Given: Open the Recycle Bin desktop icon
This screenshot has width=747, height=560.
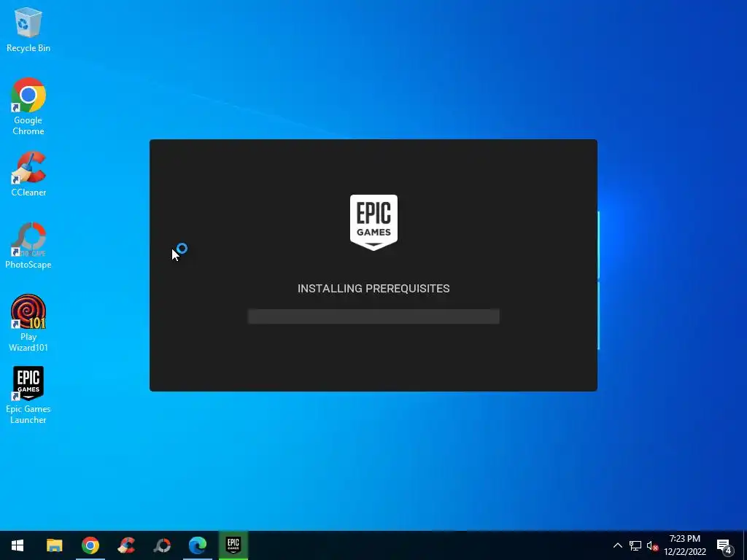Looking at the screenshot, I should point(28,29).
